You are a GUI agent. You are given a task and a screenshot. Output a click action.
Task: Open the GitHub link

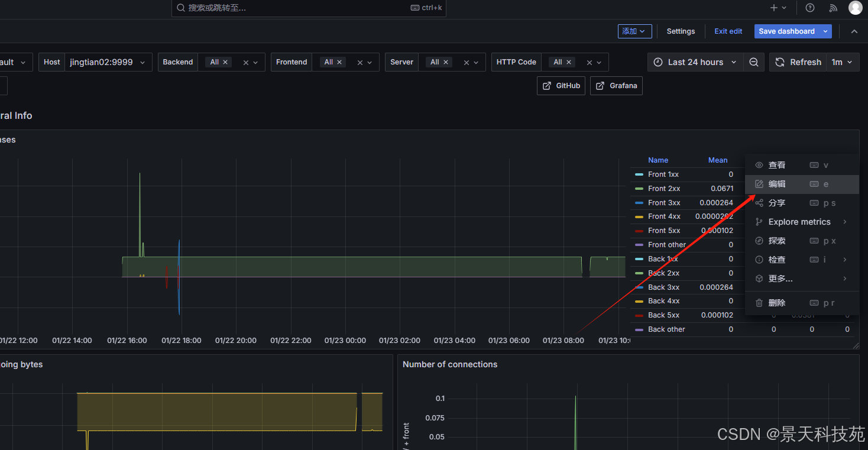coord(561,86)
